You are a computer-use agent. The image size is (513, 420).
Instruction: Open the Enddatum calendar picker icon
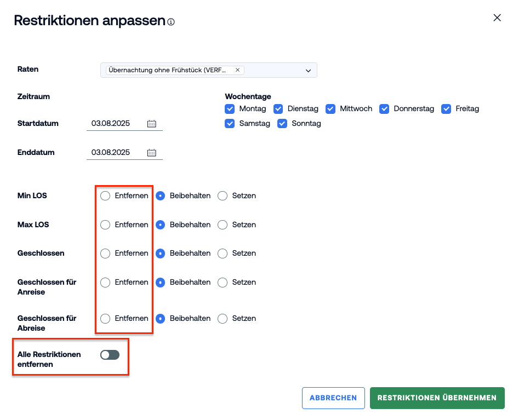pos(151,153)
